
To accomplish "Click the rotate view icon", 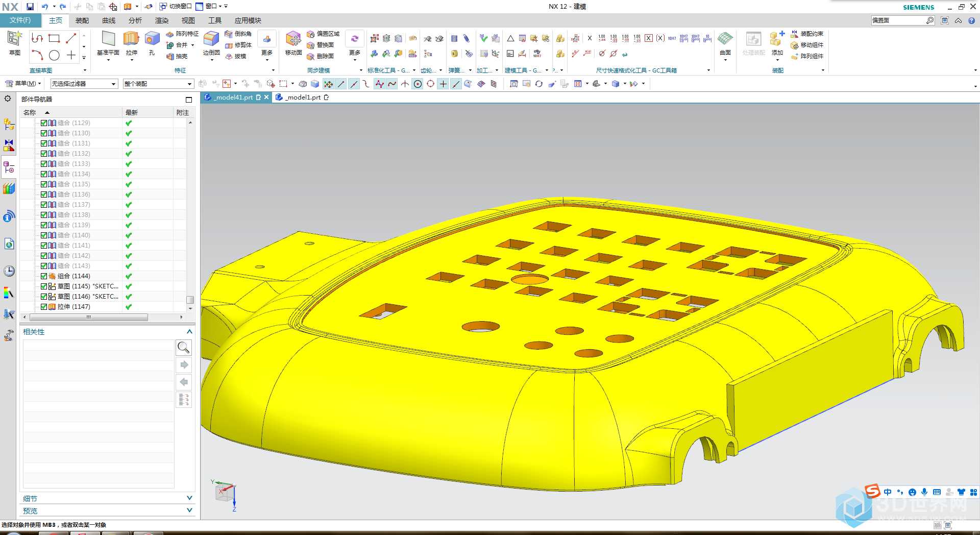I will point(539,84).
